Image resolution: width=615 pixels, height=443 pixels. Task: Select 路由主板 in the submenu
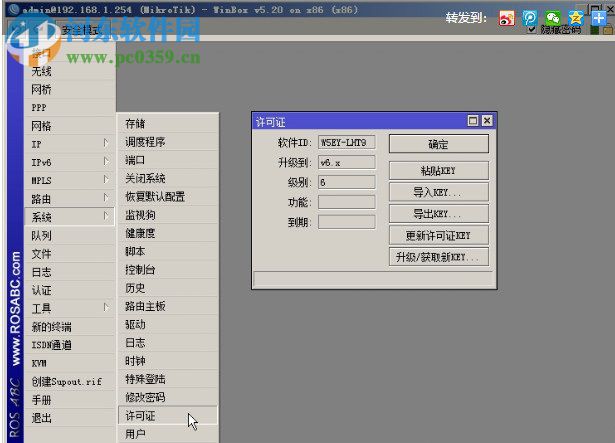[x=167, y=306]
